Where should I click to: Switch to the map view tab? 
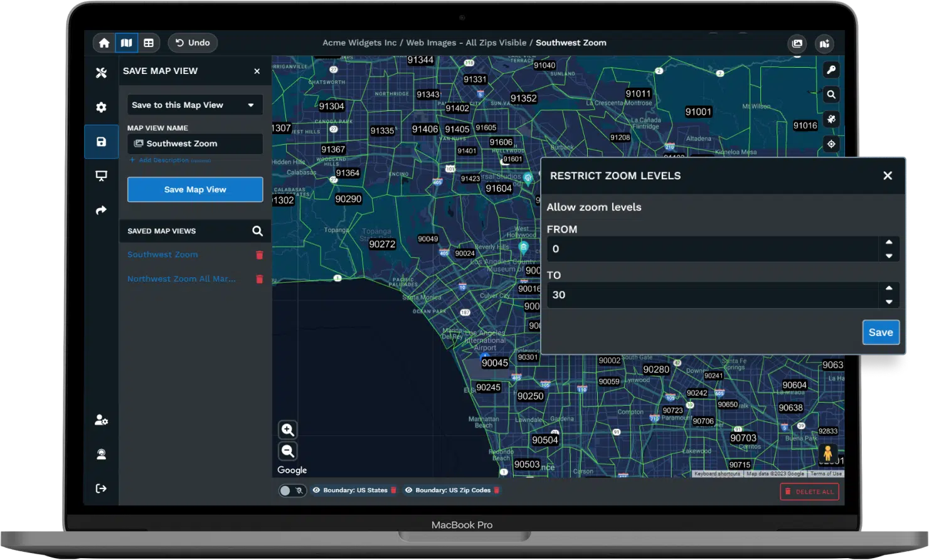tap(127, 43)
